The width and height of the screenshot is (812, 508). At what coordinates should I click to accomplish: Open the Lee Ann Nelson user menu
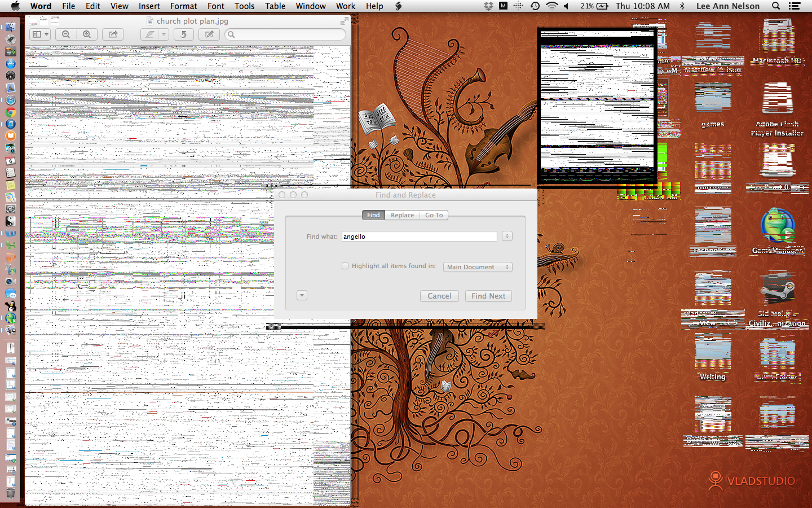(728, 6)
